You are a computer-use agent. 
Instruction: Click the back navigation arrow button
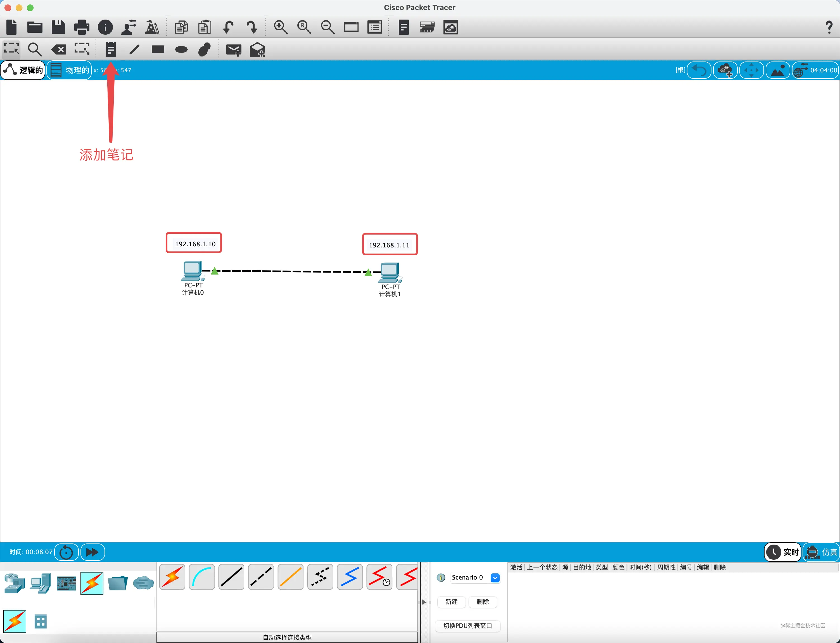[699, 70]
